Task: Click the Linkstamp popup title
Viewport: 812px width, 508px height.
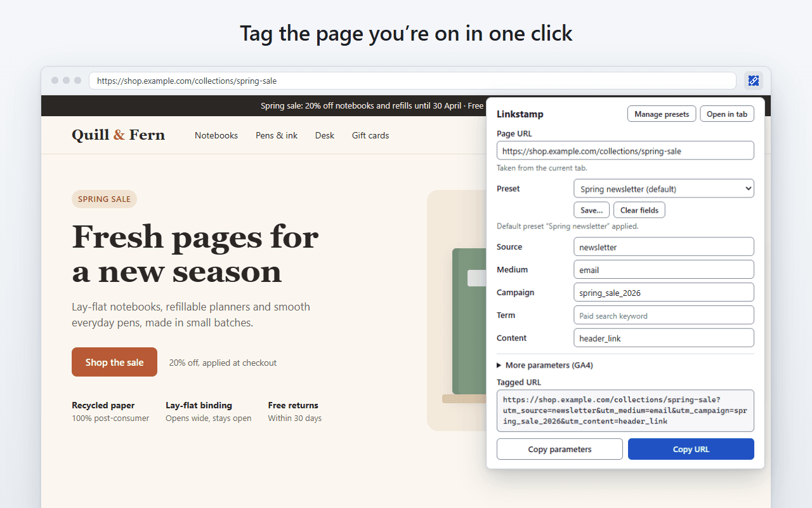Action: point(520,114)
